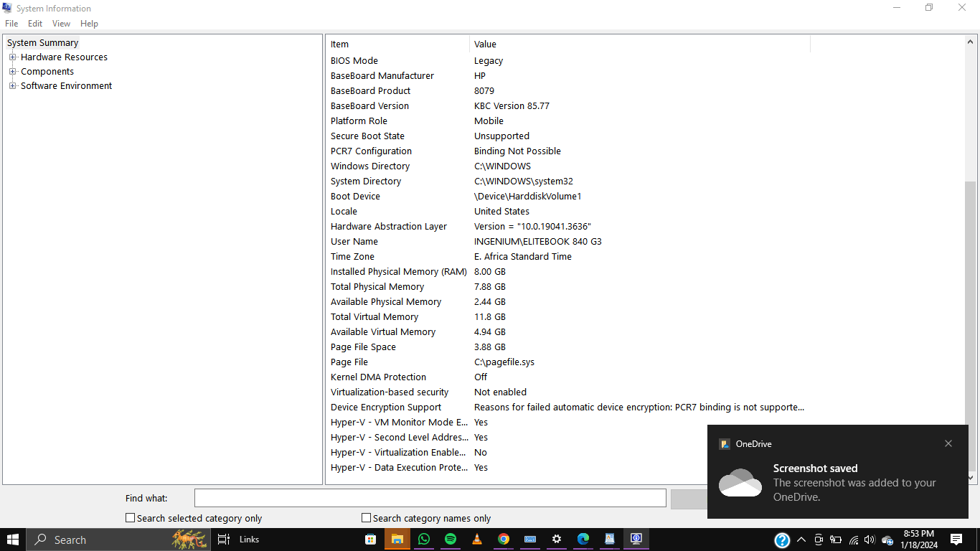980x551 pixels.
Task: Open the File menu
Action: click(11, 24)
